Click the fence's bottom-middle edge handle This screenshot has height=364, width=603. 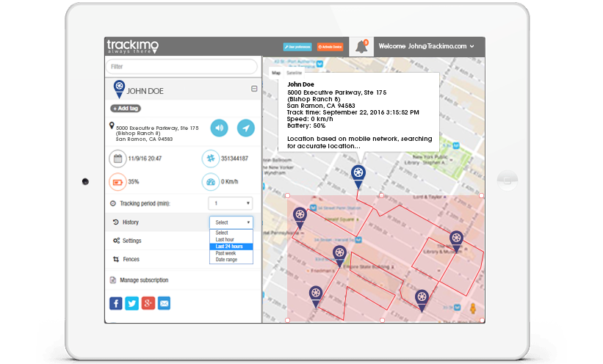tap(382, 320)
